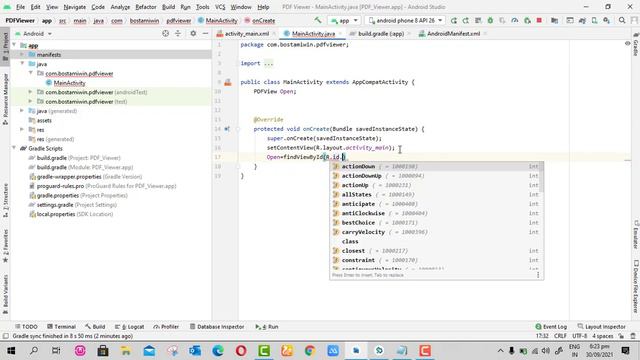Click the UTF-8 encoding status item

coord(580,336)
